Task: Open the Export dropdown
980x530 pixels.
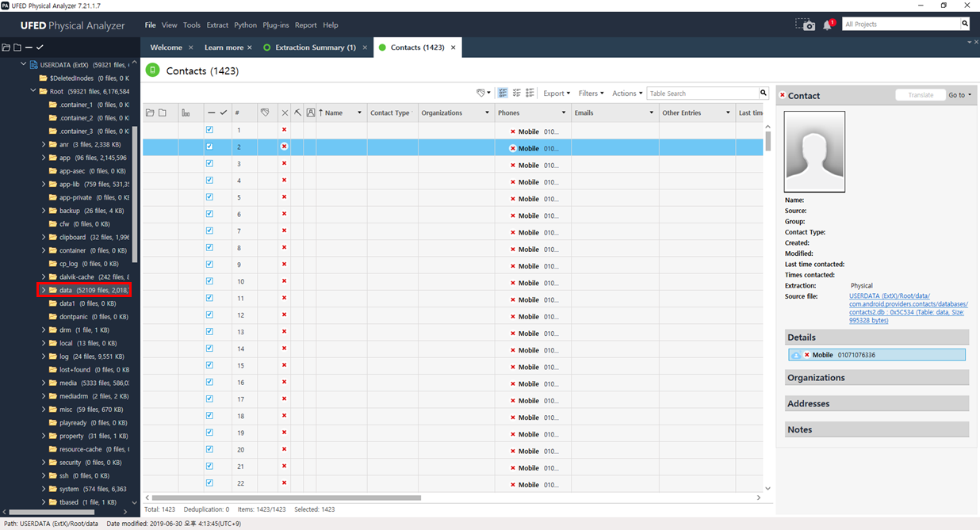Action: click(557, 93)
